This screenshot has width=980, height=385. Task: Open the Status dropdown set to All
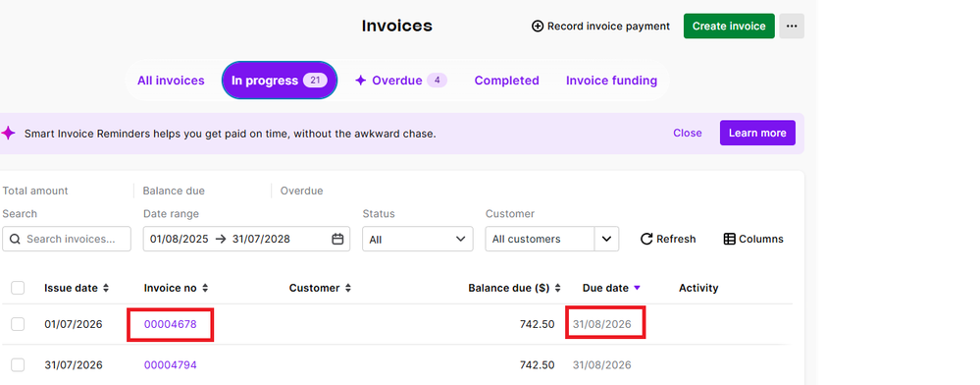coord(418,239)
